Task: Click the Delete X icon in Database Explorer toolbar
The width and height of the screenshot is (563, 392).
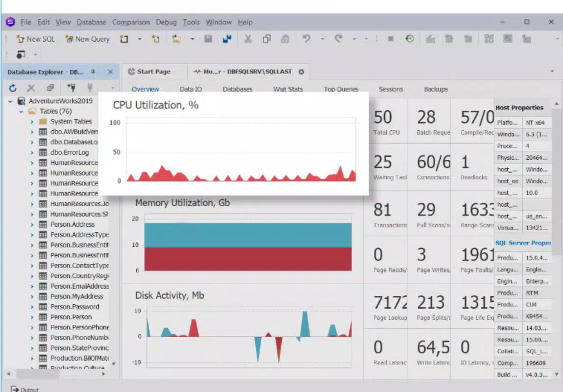Action: pos(31,88)
